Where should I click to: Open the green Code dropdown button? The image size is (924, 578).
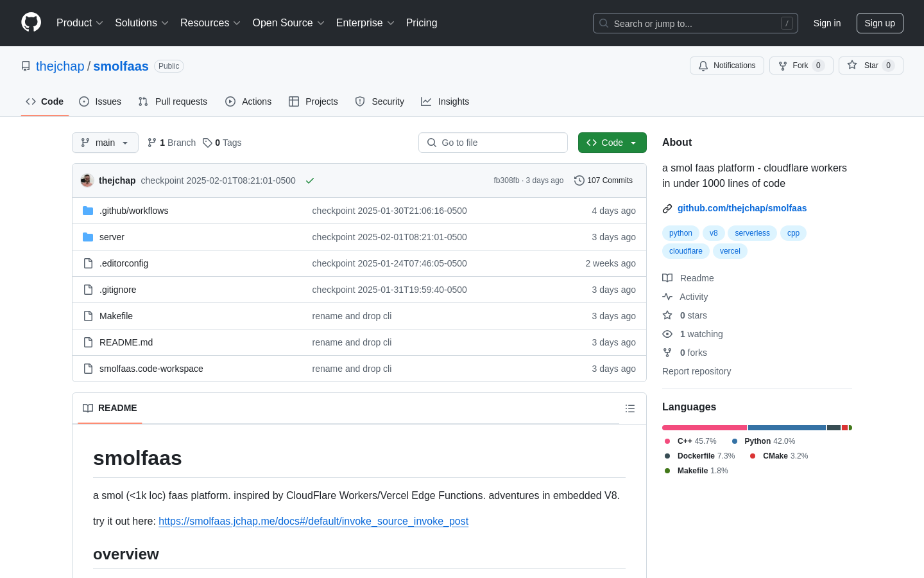click(612, 143)
